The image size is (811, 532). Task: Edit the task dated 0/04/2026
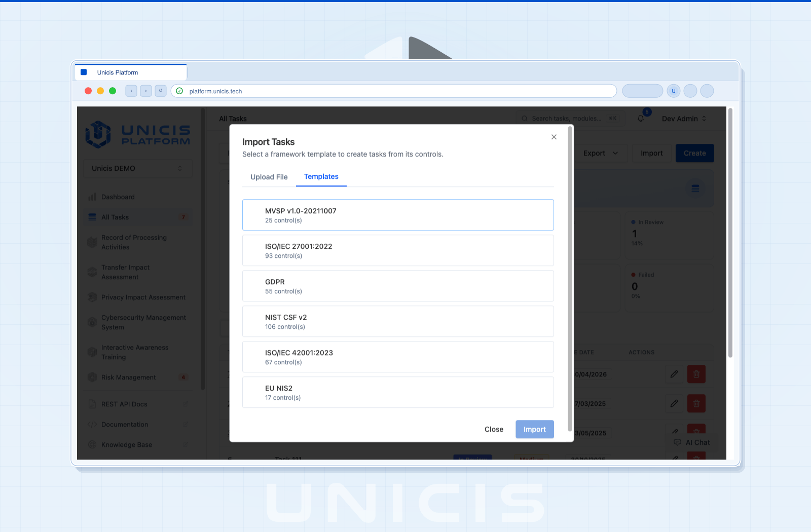pyautogui.click(x=674, y=374)
